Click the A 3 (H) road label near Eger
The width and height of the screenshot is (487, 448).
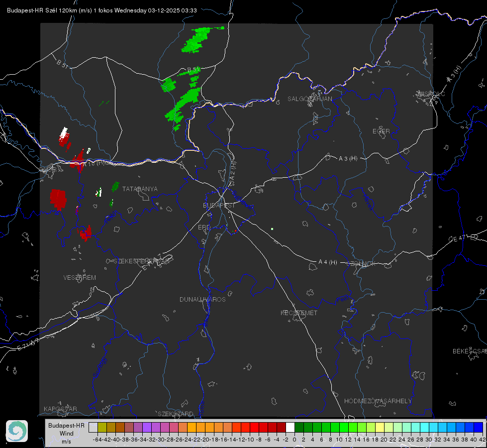pos(348,159)
